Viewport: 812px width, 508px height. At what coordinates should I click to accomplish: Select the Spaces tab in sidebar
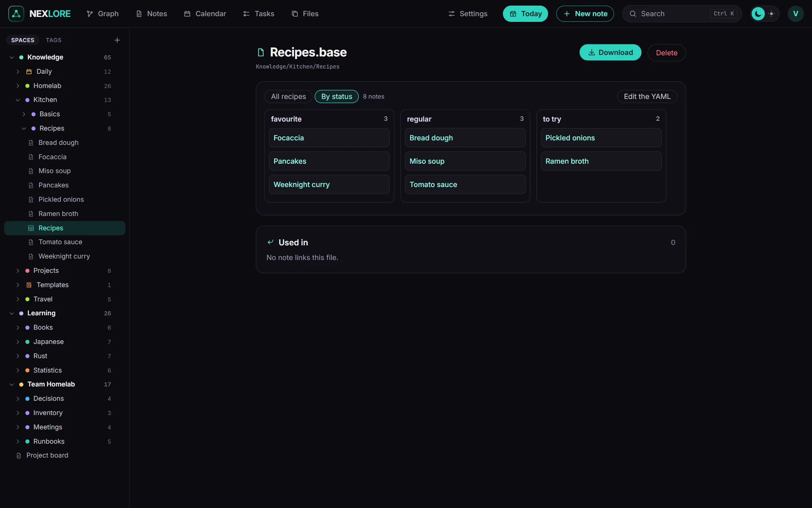[x=23, y=40]
